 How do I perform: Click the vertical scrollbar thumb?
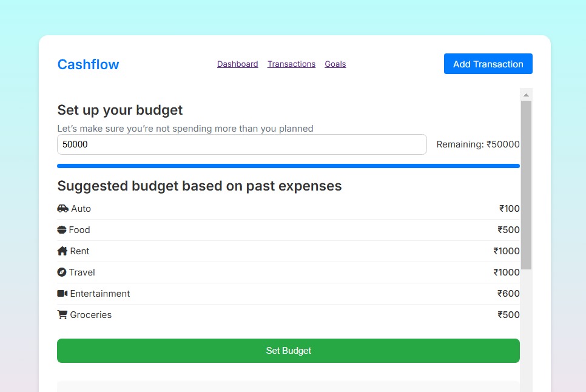[526, 185]
